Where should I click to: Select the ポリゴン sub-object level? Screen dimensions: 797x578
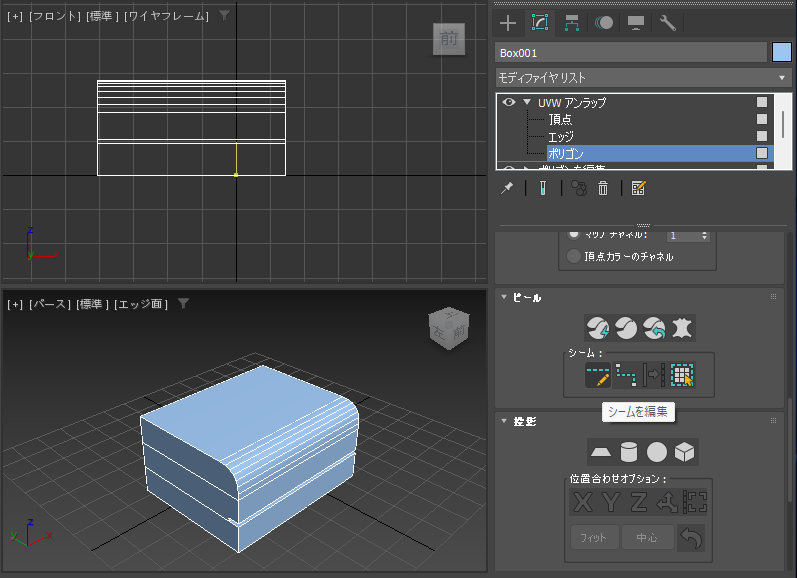[x=565, y=154]
